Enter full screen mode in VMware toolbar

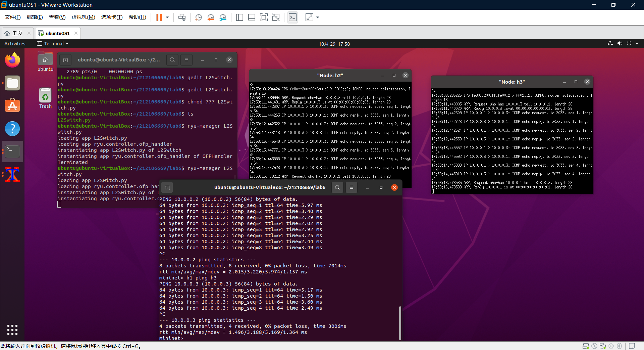pos(264,17)
